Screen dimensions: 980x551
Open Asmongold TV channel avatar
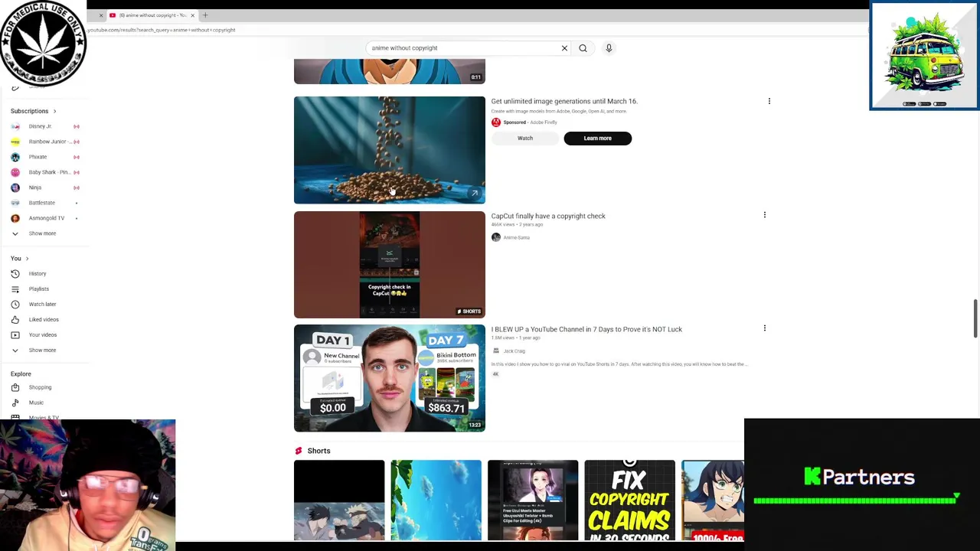coord(15,218)
